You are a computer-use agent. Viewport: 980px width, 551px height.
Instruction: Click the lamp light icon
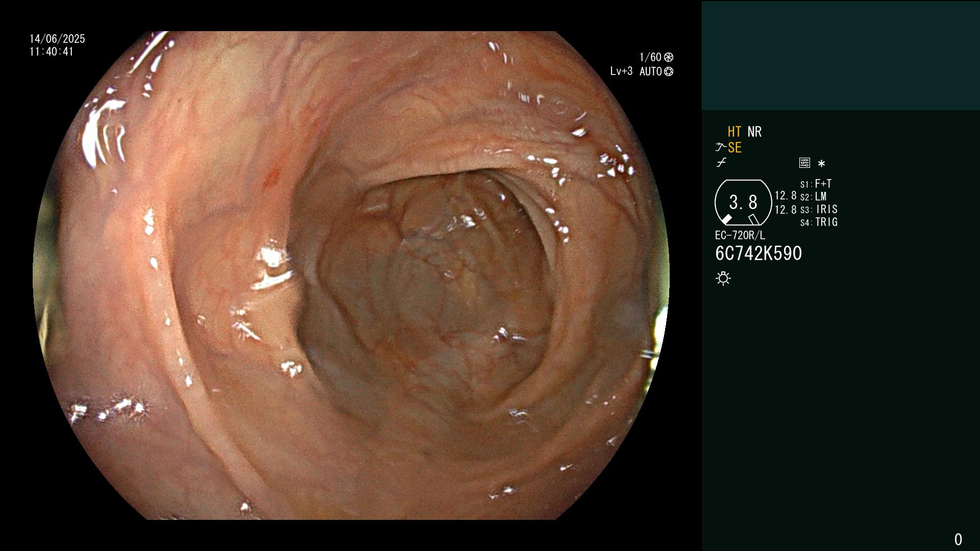tap(723, 278)
